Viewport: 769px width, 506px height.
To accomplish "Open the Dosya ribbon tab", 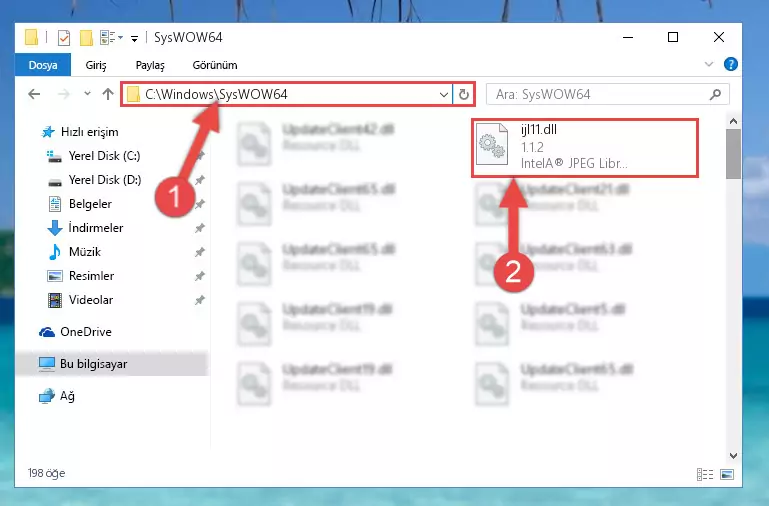I will (x=43, y=65).
